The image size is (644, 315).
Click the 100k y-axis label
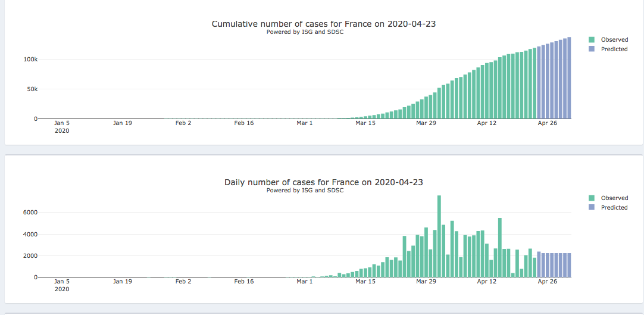(31, 60)
